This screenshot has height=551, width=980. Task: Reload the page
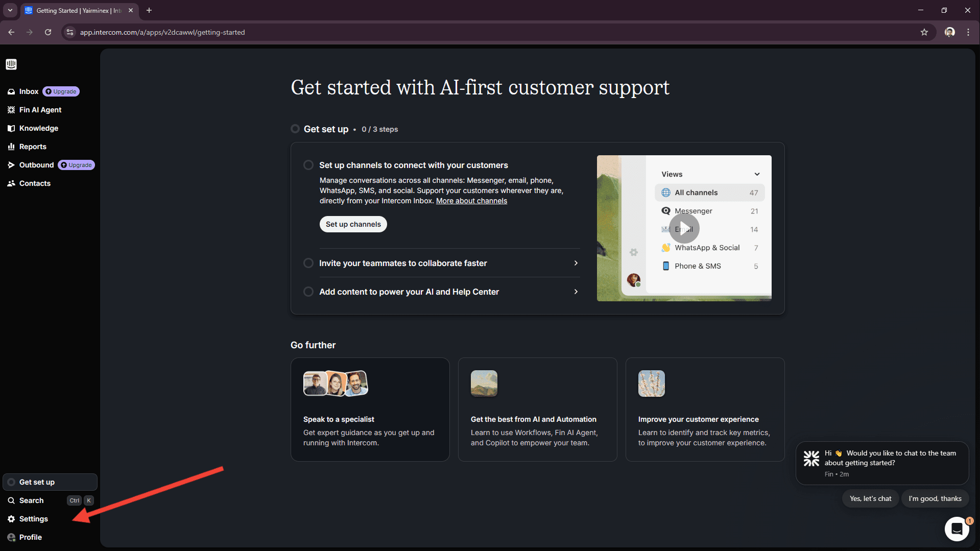[x=48, y=32]
